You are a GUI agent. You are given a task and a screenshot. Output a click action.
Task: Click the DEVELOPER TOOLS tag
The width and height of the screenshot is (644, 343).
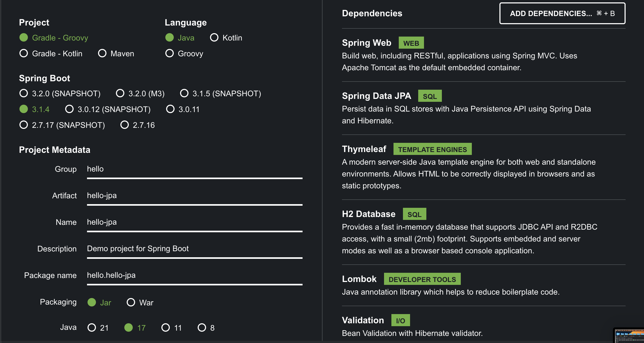tap(422, 279)
